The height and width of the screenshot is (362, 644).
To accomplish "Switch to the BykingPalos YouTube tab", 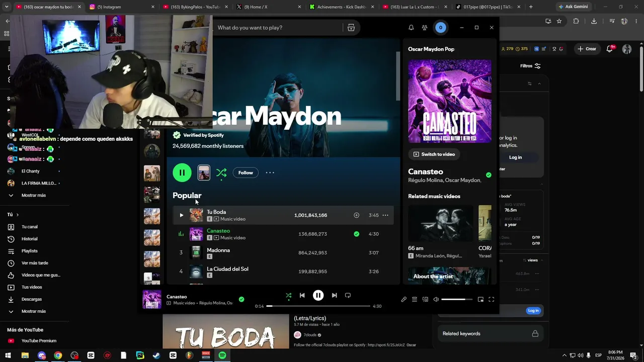I will click(x=196, y=7).
